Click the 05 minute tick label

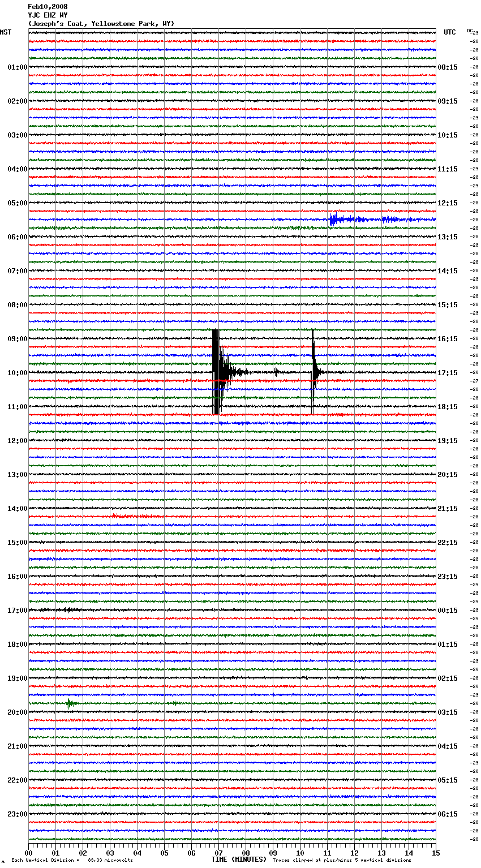(164, 853)
